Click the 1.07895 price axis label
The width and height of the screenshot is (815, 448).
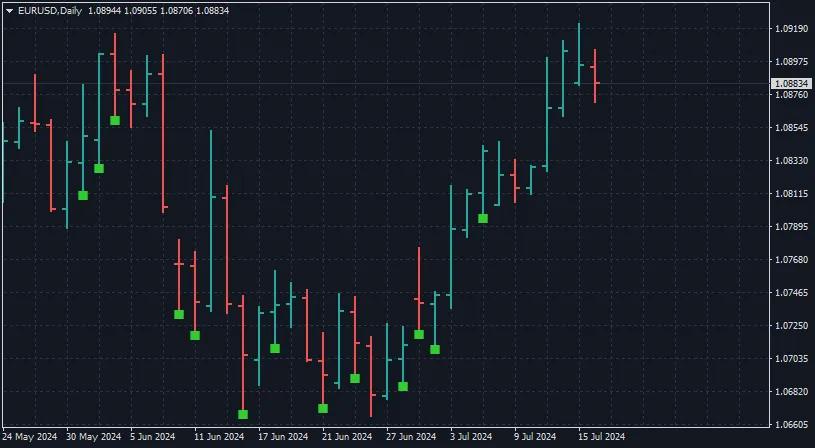pyautogui.click(x=791, y=227)
